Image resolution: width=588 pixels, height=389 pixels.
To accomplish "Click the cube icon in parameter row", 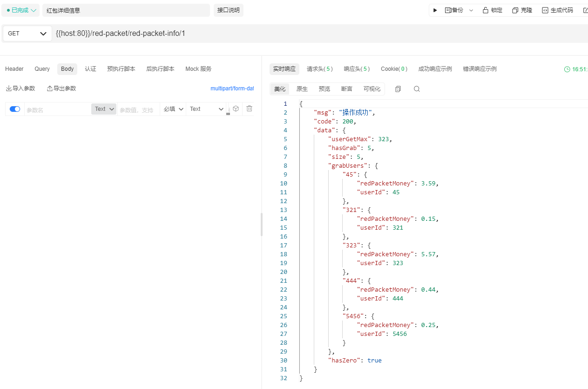I will point(236,109).
